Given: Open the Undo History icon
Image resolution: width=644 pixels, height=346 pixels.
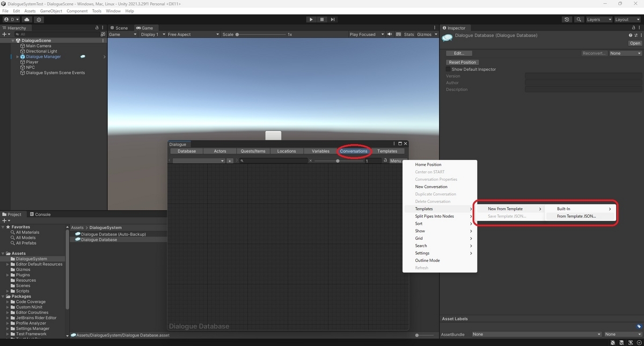Looking at the screenshot, I should 567,19.
